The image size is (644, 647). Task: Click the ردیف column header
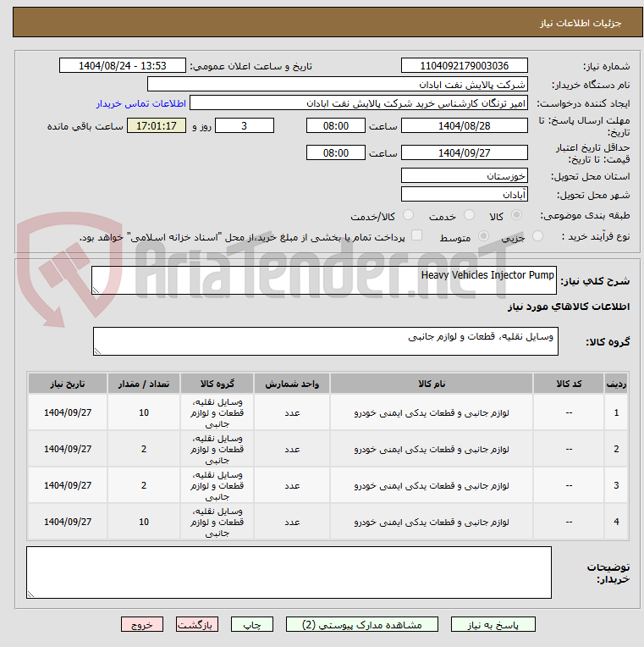(x=616, y=384)
